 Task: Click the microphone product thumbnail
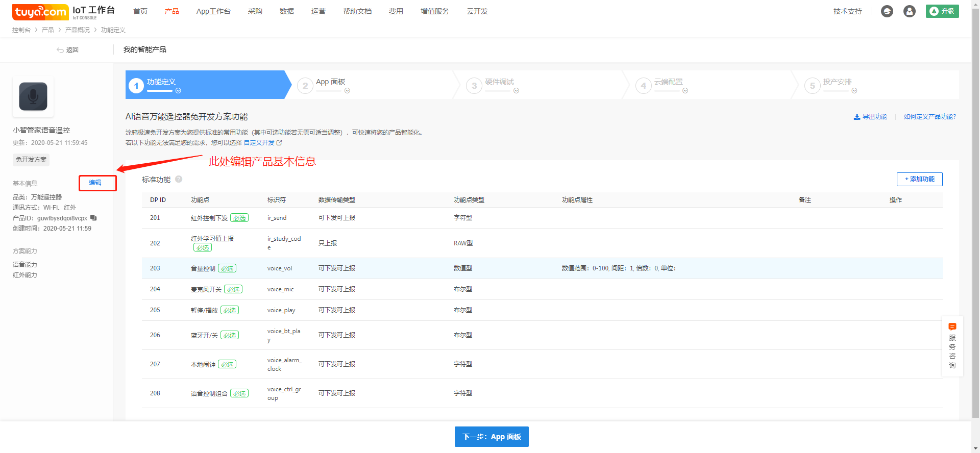pyautogui.click(x=33, y=96)
